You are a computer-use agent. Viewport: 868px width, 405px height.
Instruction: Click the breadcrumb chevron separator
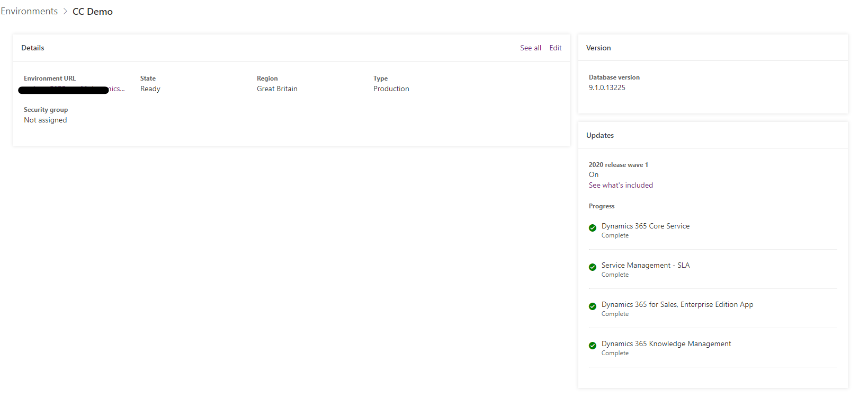point(65,12)
